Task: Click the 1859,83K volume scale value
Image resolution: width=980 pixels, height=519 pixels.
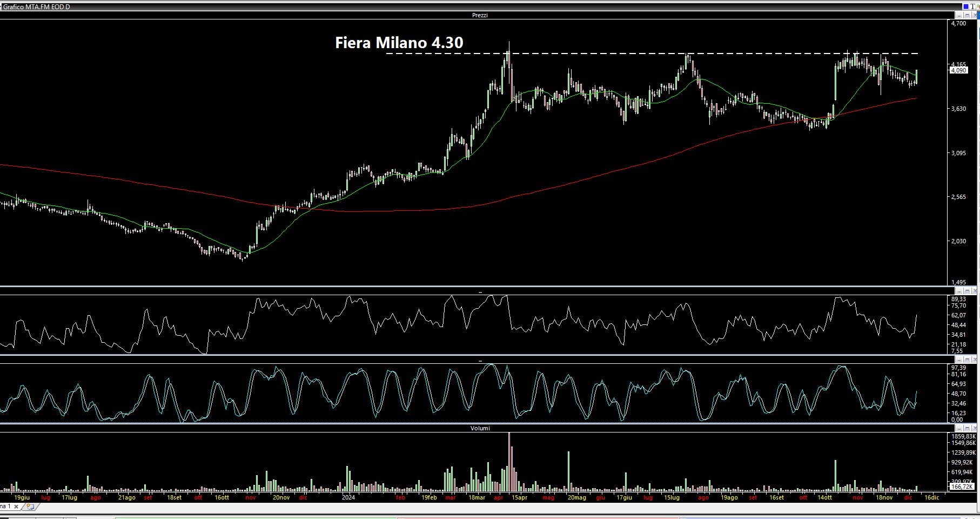Action: pos(963,436)
